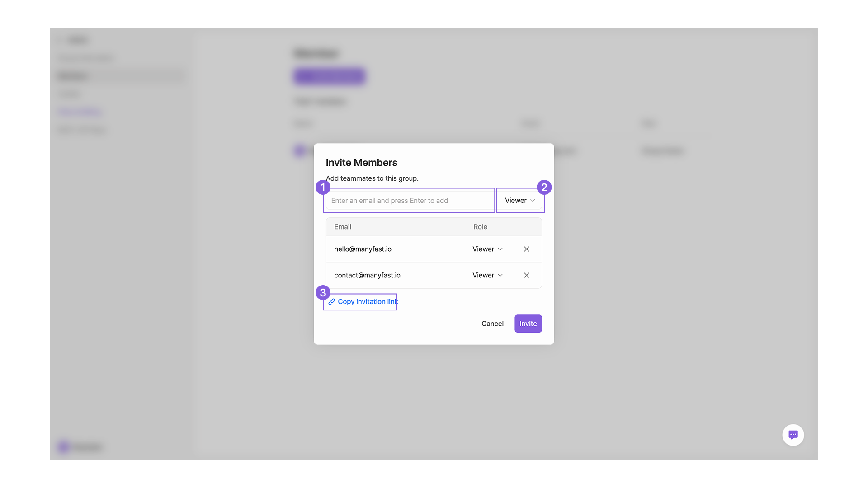Expand the role dropdown for hello@manyfast.io
Screen dimensions: 868x488
click(x=487, y=249)
